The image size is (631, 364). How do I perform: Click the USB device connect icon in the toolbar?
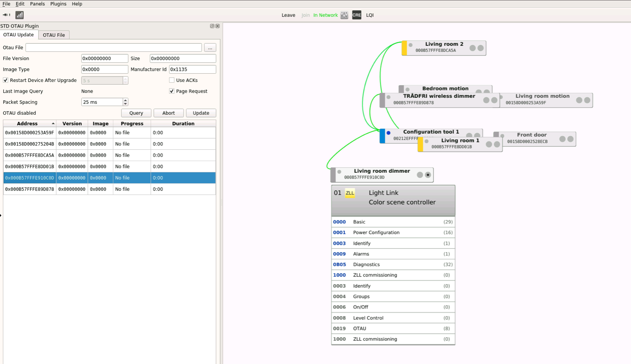6,15
